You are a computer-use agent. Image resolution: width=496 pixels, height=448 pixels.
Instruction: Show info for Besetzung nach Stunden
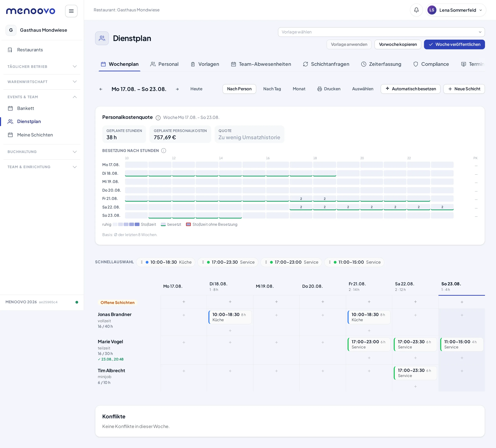point(164,151)
